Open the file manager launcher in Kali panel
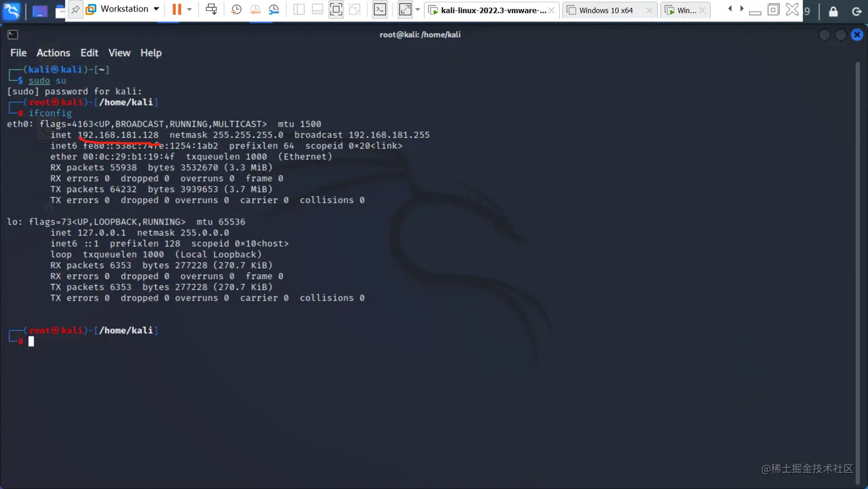The height and width of the screenshot is (489, 868). (60, 11)
